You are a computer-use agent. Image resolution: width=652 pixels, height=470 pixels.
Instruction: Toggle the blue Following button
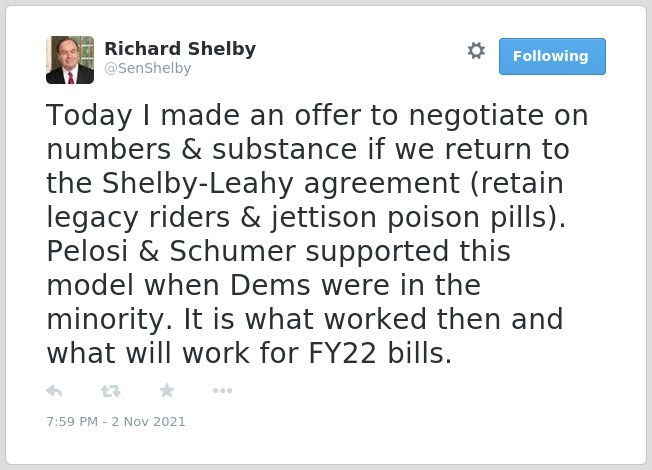[x=552, y=56]
